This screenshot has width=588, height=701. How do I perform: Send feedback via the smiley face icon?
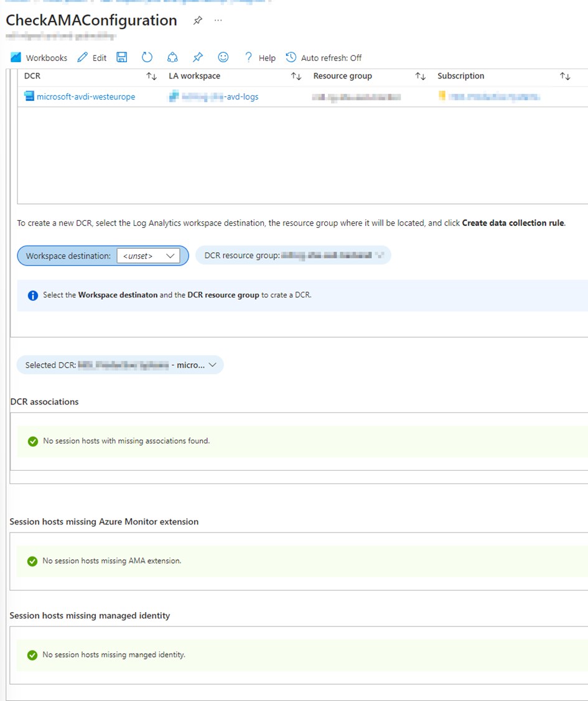(223, 57)
